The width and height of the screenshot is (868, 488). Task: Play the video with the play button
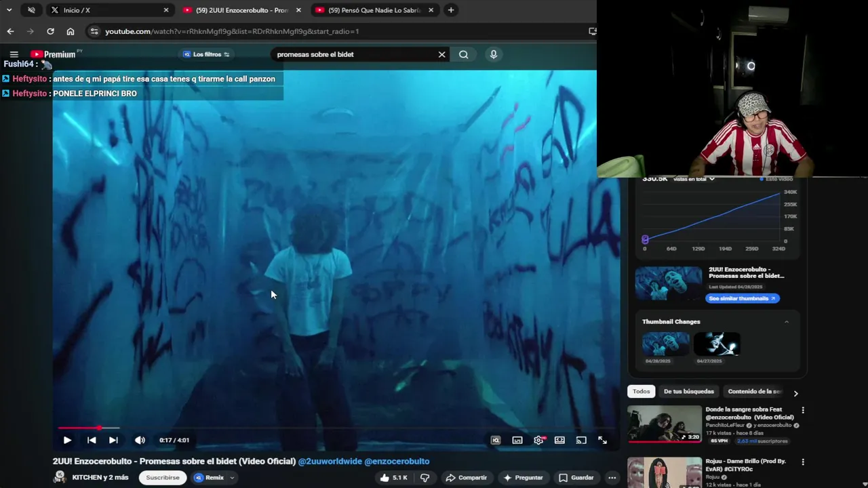[67, 440]
